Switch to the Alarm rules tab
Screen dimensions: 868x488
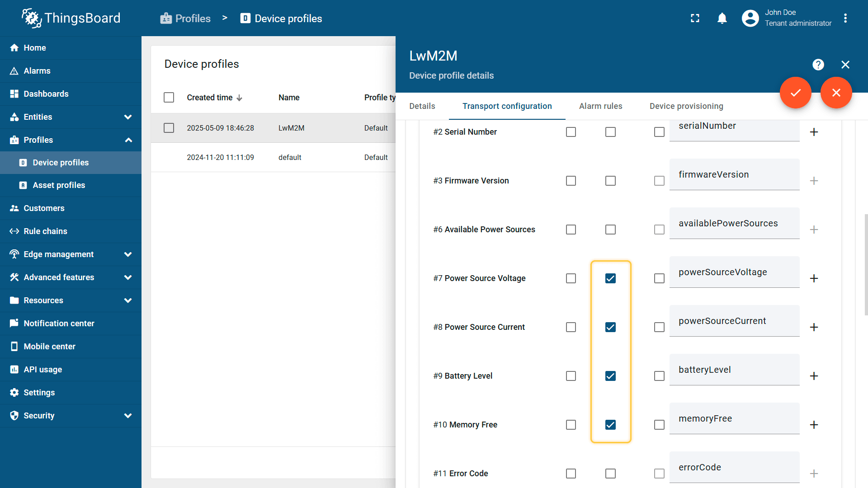[600, 106]
